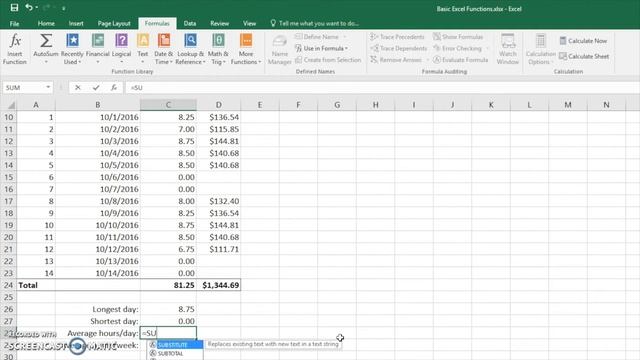640x360 pixels.
Task: Open Calculation Options dropdown
Action: coord(540,49)
